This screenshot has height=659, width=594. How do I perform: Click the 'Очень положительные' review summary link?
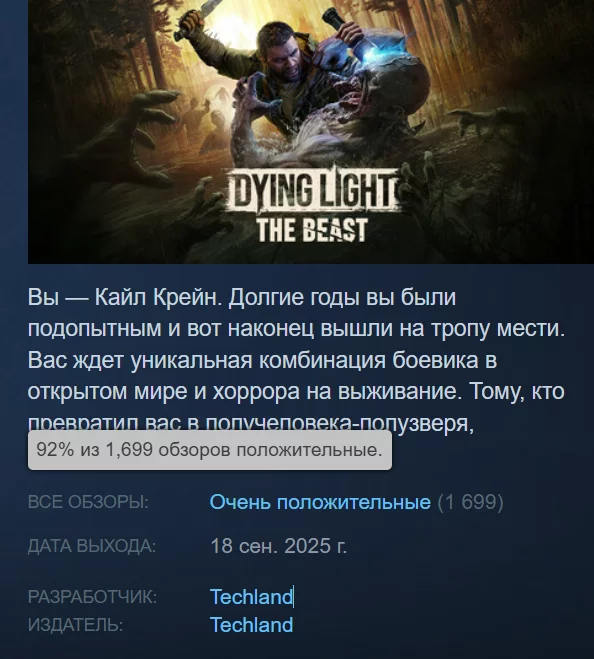coord(320,502)
